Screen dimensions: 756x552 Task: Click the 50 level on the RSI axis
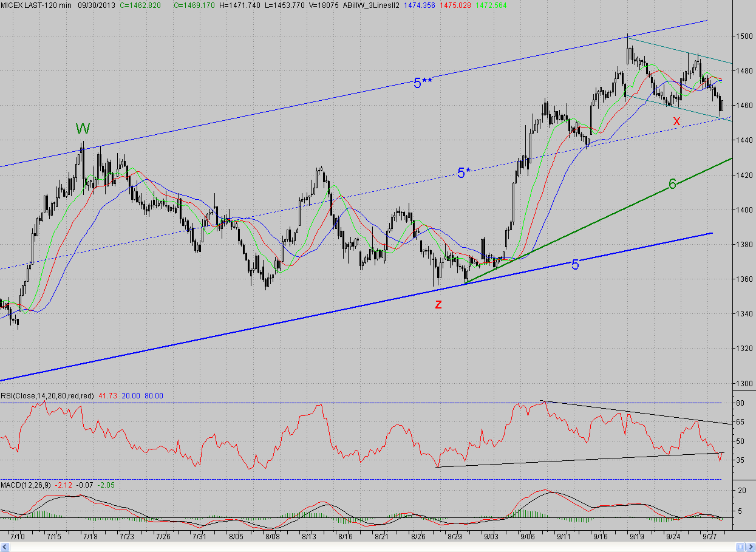pos(741,441)
